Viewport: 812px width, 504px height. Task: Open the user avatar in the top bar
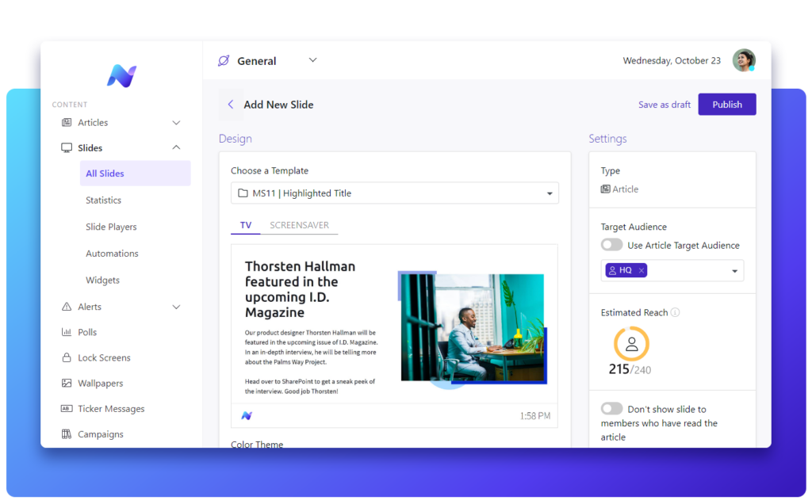pyautogui.click(x=744, y=60)
